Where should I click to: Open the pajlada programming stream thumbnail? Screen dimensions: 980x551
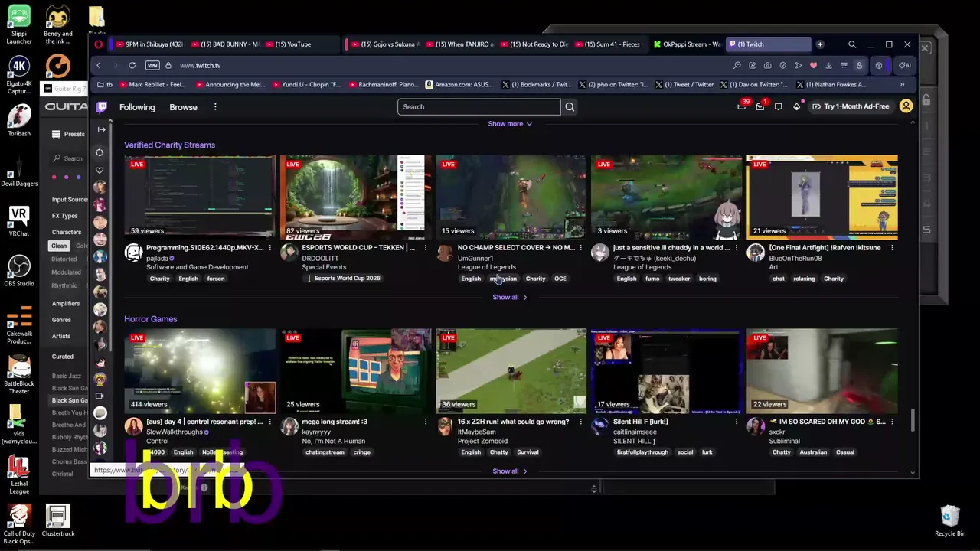click(200, 197)
